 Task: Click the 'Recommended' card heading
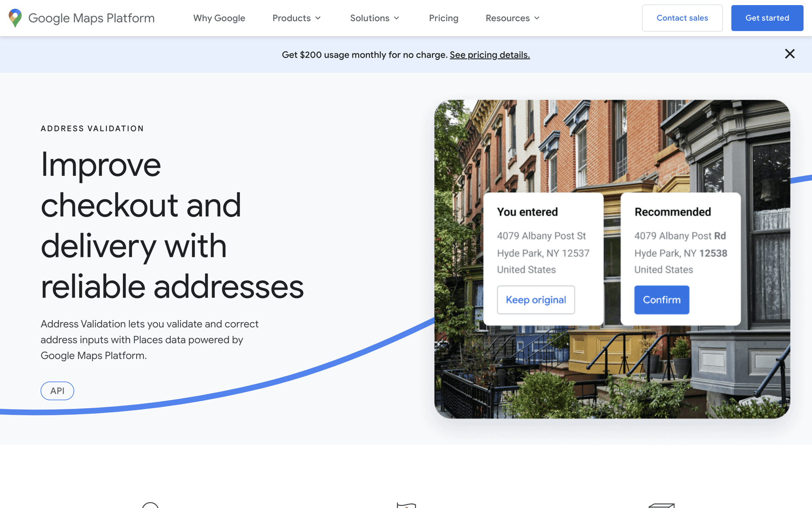672,212
